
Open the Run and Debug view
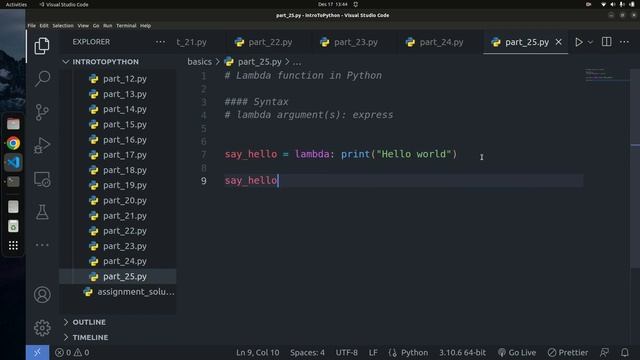[x=42, y=145]
